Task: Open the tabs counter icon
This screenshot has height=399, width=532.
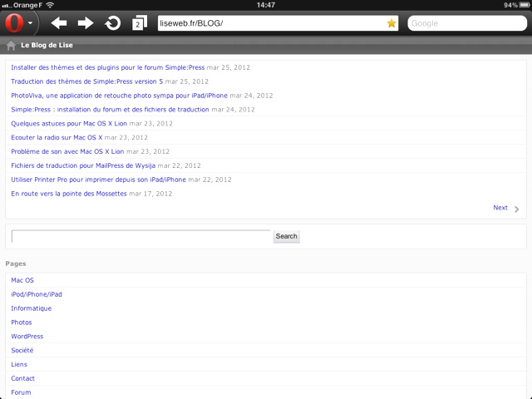Action: click(x=140, y=23)
